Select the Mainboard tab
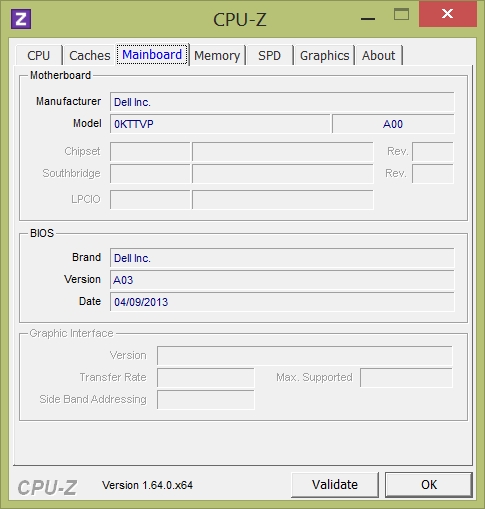485x509 pixels. [152, 54]
